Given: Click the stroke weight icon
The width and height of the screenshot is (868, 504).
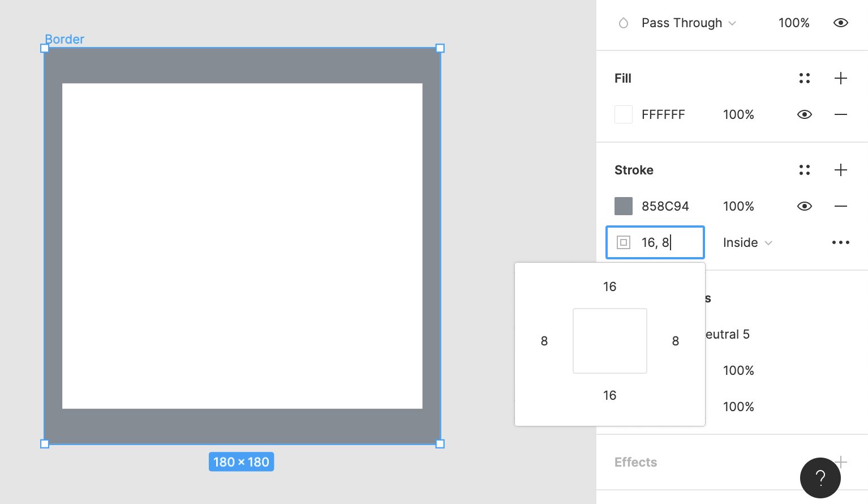Looking at the screenshot, I should click(x=623, y=242).
